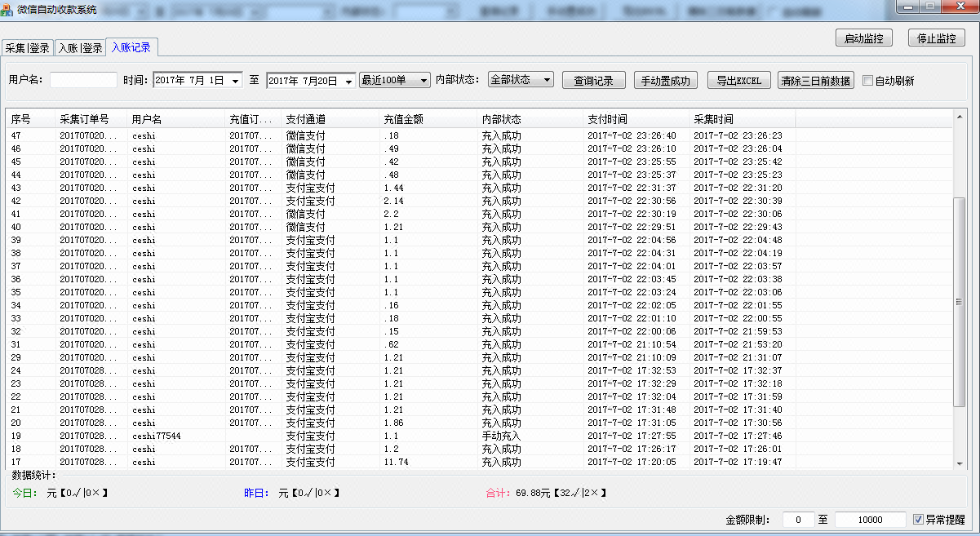Image resolution: width=980 pixels, height=536 pixels.
Task: Click the 手动置成功 button
Action: click(x=666, y=81)
